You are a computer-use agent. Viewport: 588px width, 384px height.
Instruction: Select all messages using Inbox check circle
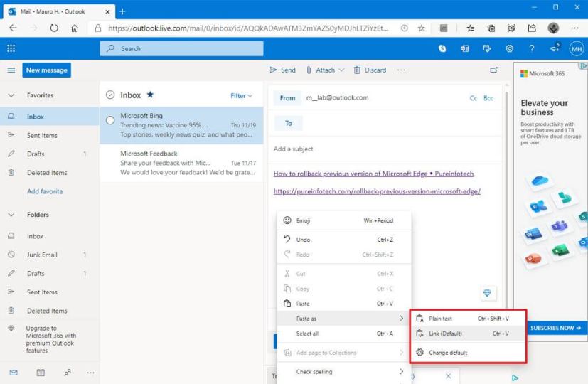pyautogui.click(x=110, y=95)
